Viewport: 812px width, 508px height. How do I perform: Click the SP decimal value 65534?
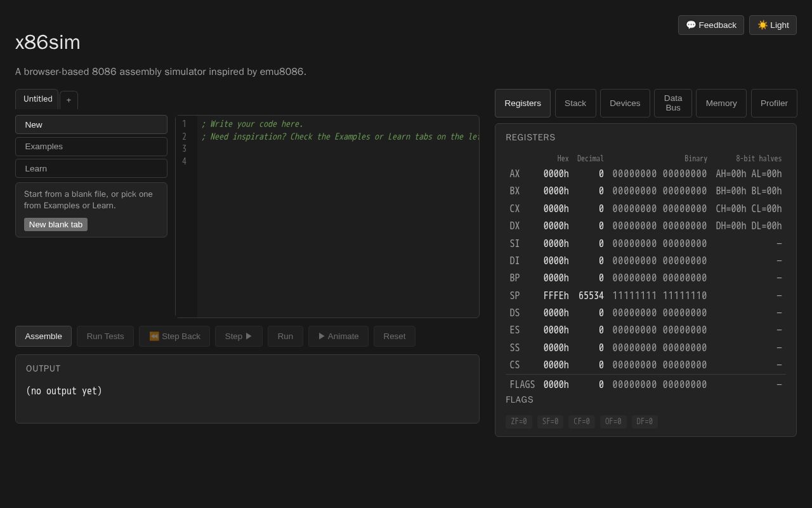pos(591,296)
